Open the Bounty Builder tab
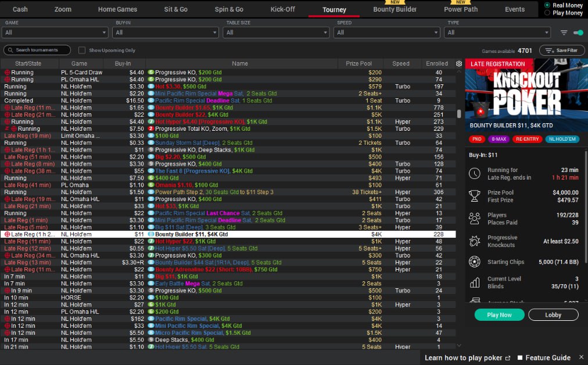 395,9
